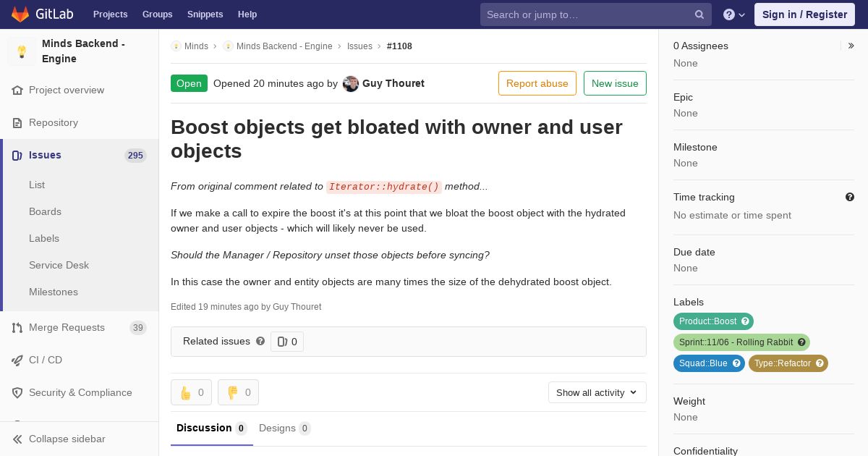Click the Report abuse button

pos(537,83)
